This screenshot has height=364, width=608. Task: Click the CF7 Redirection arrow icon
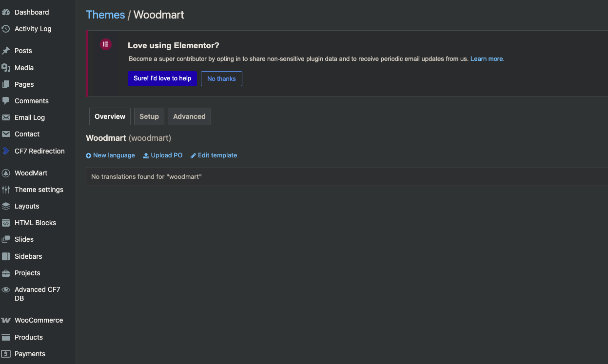[6, 151]
